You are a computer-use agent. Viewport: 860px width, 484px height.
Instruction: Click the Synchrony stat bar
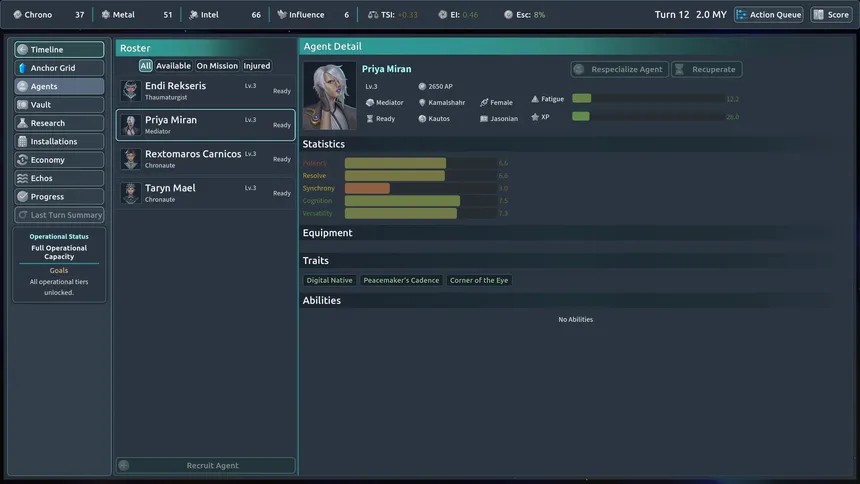click(420, 188)
